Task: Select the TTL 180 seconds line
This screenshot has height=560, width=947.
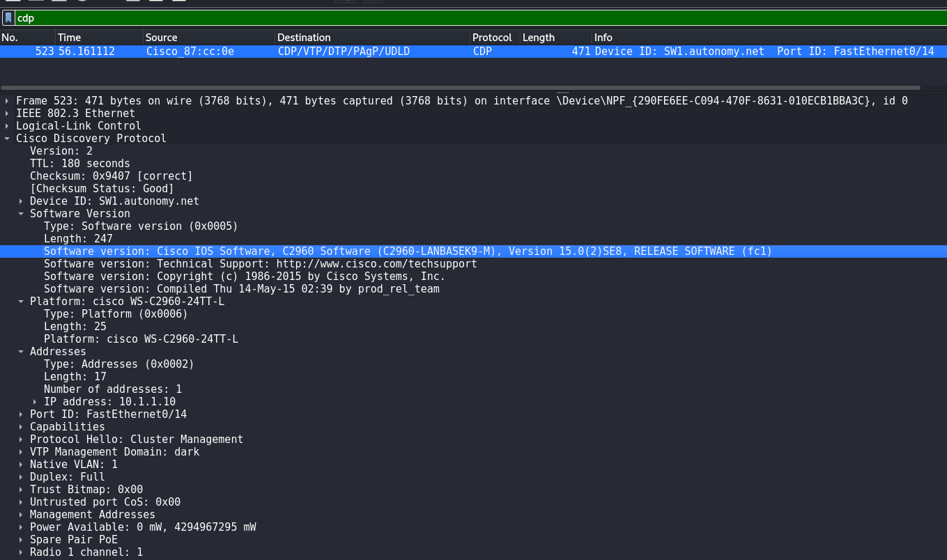Action: (79, 164)
